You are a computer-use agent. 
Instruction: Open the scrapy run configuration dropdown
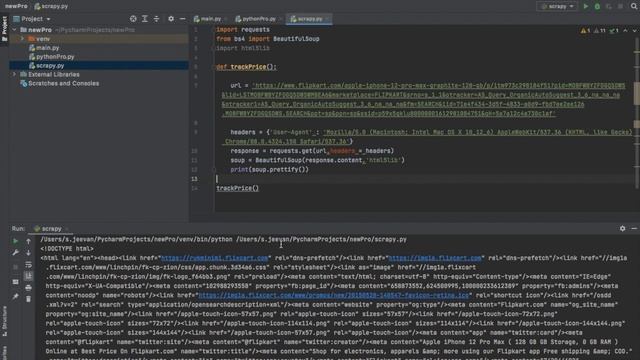(557, 6)
